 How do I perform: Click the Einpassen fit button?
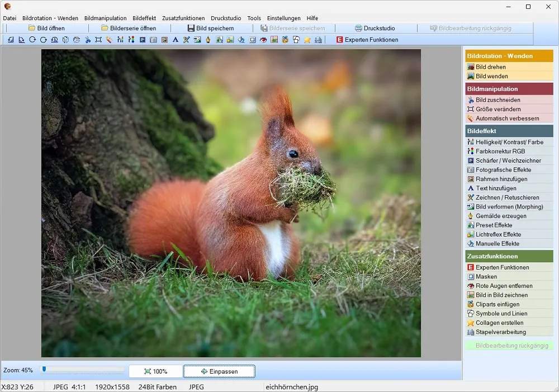coord(219,371)
